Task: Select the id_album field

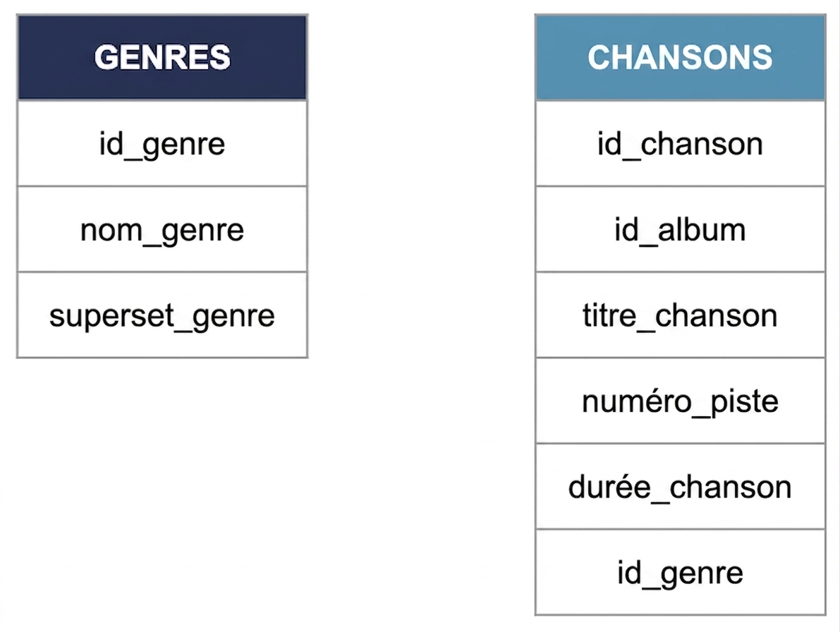Action: pyautogui.click(x=681, y=229)
